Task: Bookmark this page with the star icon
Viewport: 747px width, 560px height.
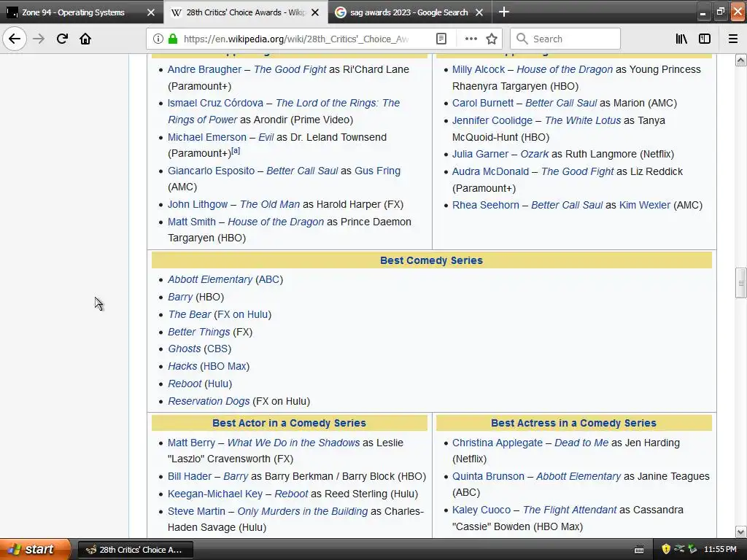Action: (492, 39)
